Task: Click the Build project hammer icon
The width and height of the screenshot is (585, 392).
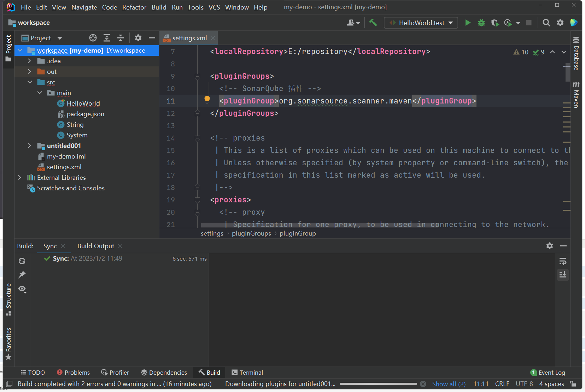Action: 373,23
